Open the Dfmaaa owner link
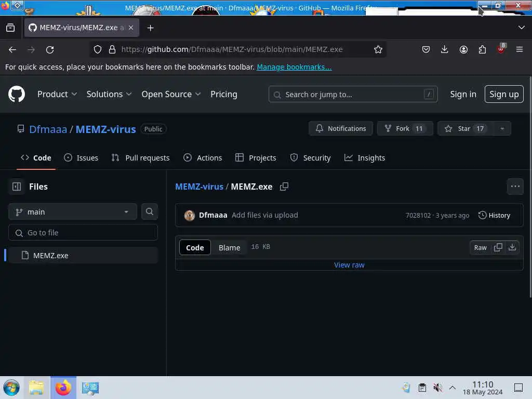This screenshot has width=532, height=399. [48, 129]
